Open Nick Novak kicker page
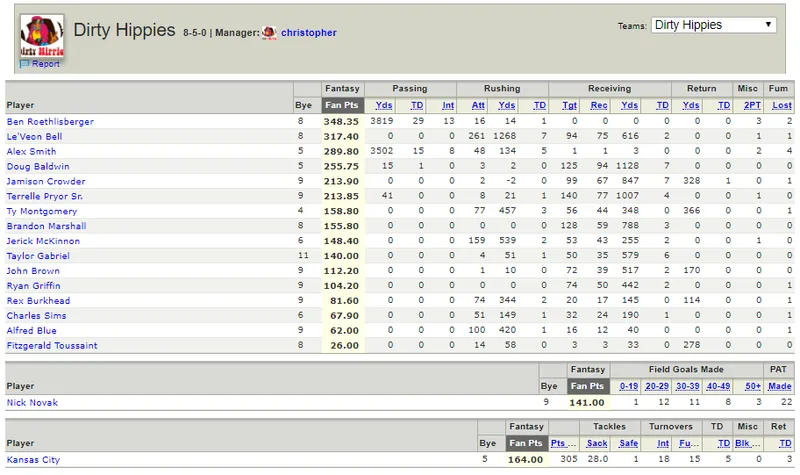 click(x=32, y=403)
